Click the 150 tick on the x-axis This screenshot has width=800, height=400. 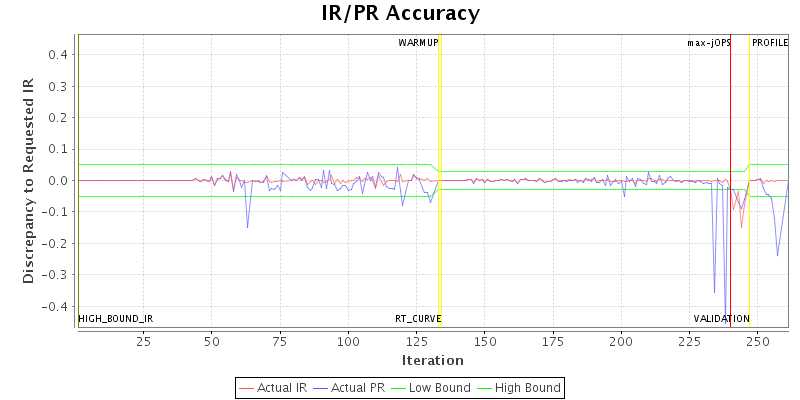tap(484, 341)
